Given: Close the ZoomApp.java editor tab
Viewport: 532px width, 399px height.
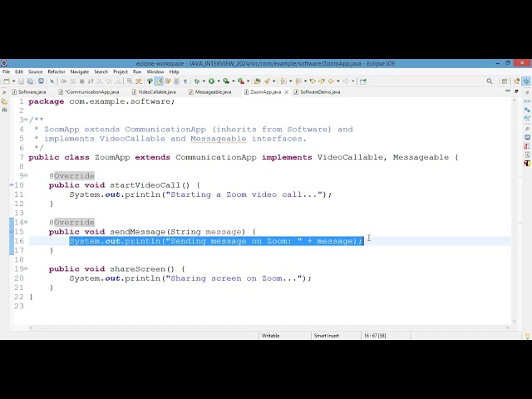Looking at the screenshot, I should [x=286, y=92].
